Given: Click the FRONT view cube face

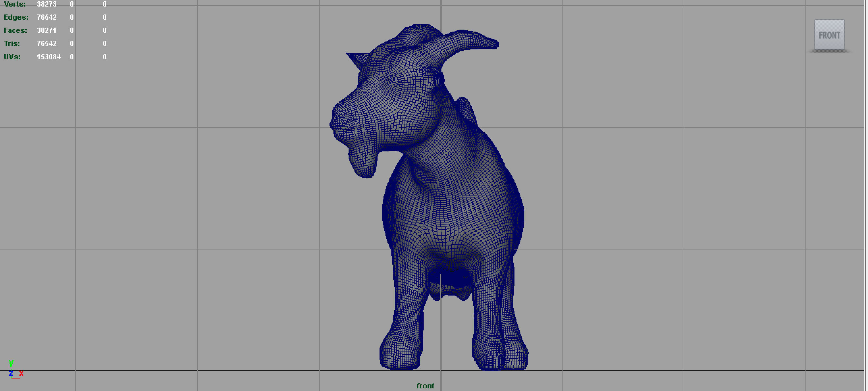Looking at the screenshot, I should click(x=829, y=35).
